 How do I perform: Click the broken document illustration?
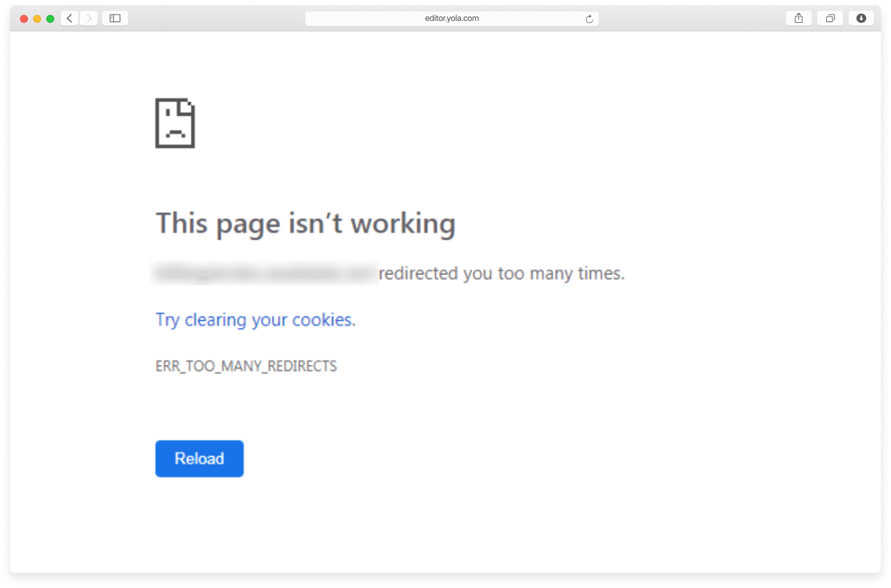tap(175, 124)
